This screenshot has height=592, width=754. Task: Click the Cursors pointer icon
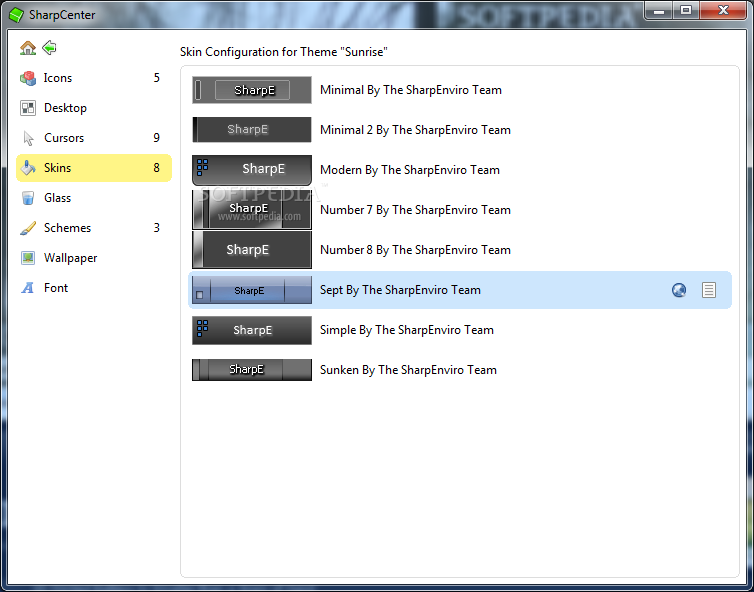[x=28, y=138]
